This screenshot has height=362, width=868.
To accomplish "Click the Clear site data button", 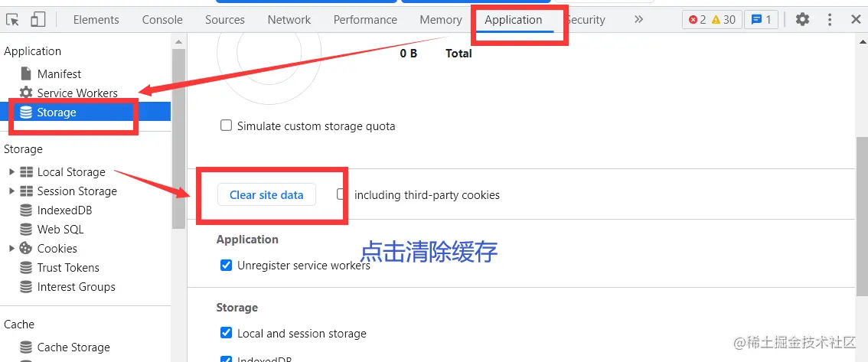I will click(266, 195).
